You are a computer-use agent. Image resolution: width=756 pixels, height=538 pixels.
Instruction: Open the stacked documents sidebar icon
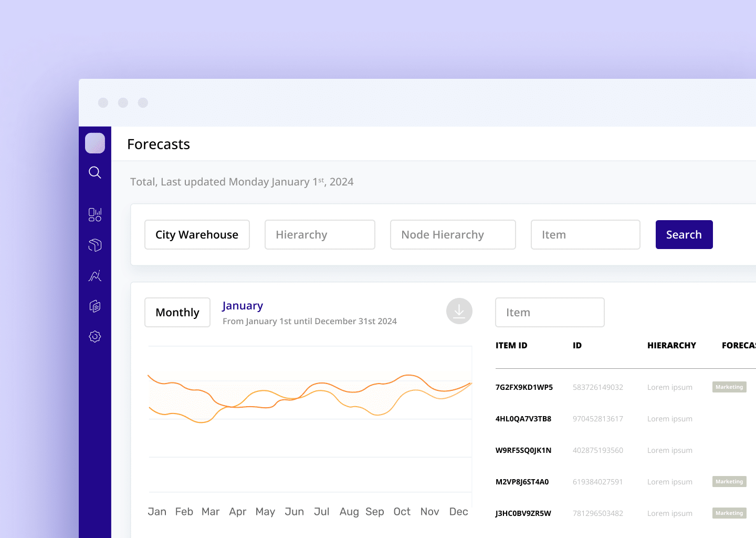pos(95,306)
